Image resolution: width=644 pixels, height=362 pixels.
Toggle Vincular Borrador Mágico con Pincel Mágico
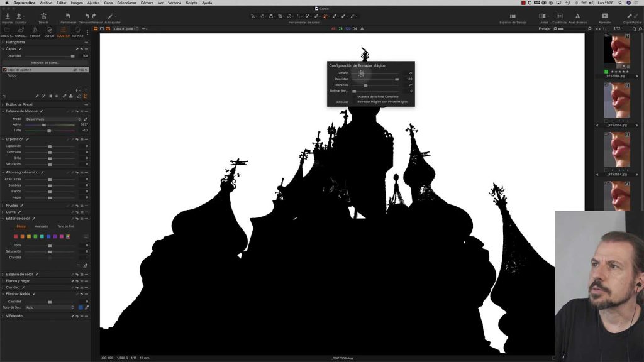point(355,102)
